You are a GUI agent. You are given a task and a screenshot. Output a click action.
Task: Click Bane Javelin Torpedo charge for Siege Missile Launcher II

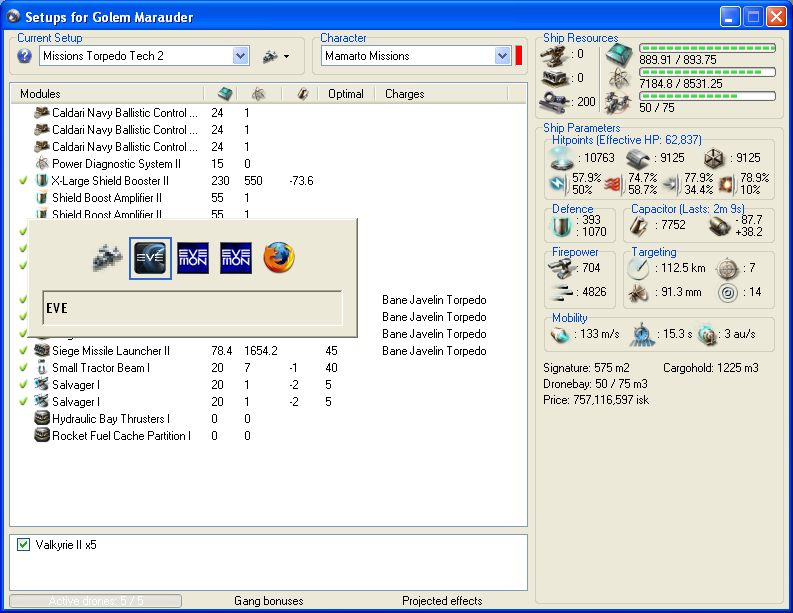(434, 351)
